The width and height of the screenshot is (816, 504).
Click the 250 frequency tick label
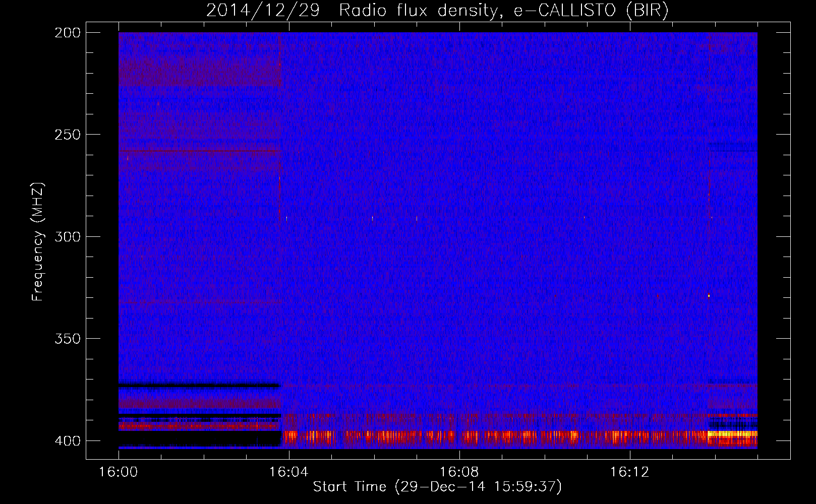(68, 135)
